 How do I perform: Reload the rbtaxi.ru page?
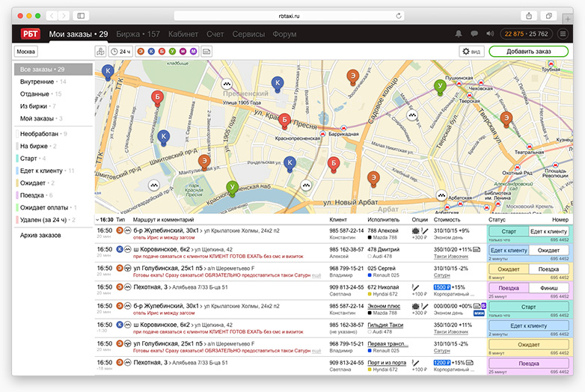tap(399, 16)
